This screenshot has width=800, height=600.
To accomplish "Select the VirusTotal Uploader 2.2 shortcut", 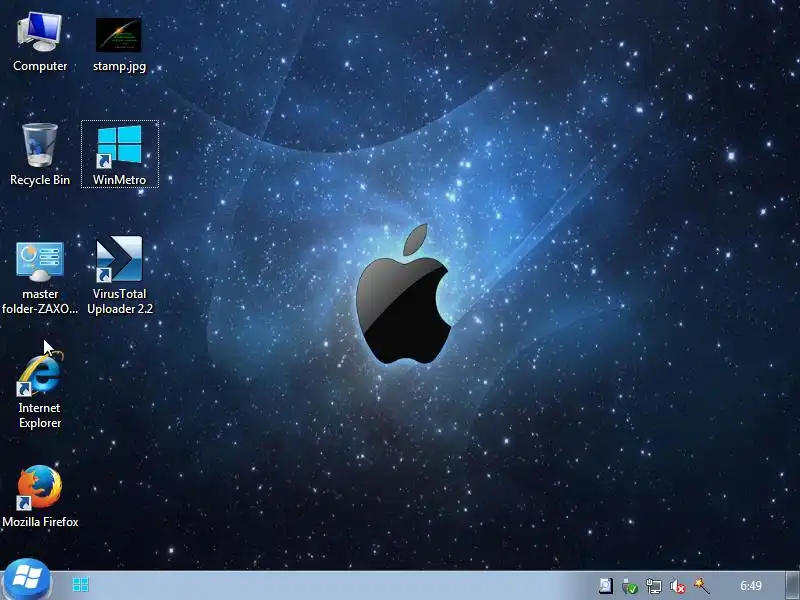I will click(119, 259).
